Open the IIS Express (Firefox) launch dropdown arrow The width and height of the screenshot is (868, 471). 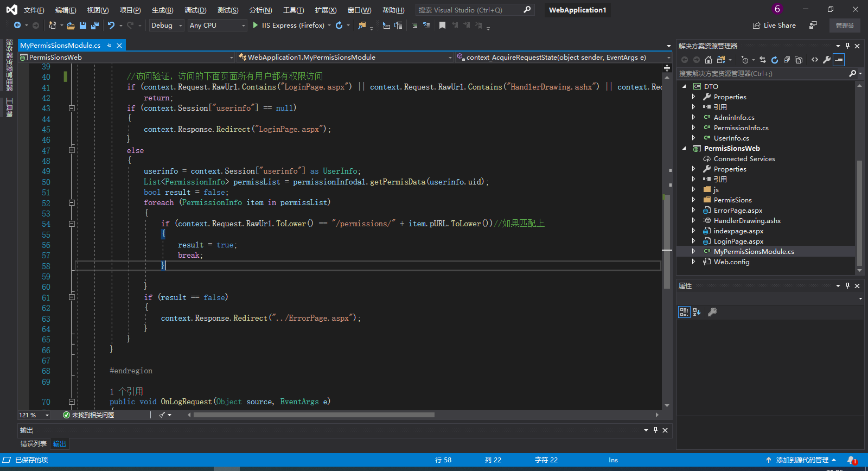[329, 26]
